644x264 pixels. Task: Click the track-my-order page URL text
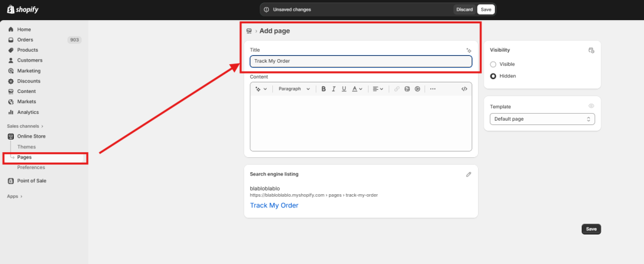314,195
